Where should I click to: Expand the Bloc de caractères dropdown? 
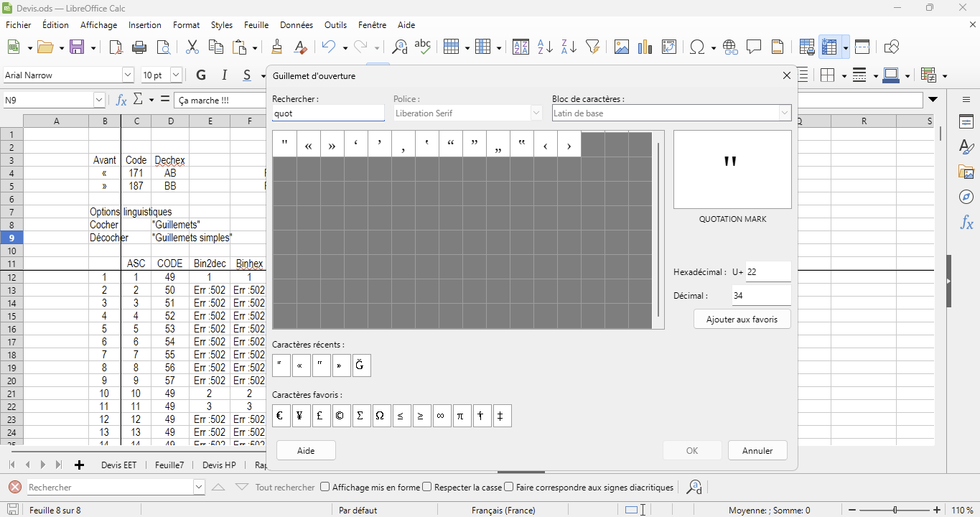click(784, 113)
